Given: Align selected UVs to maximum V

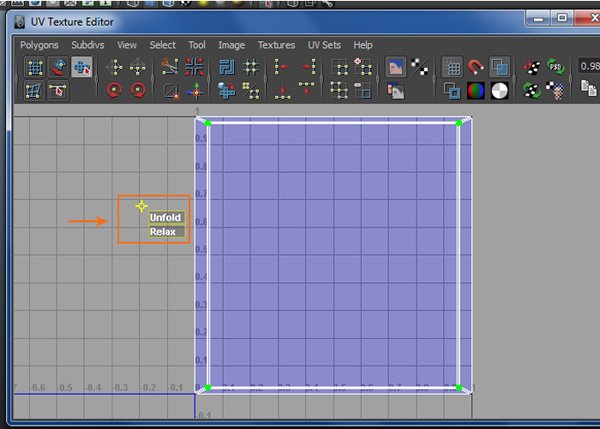Looking at the screenshot, I should tap(307, 90).
